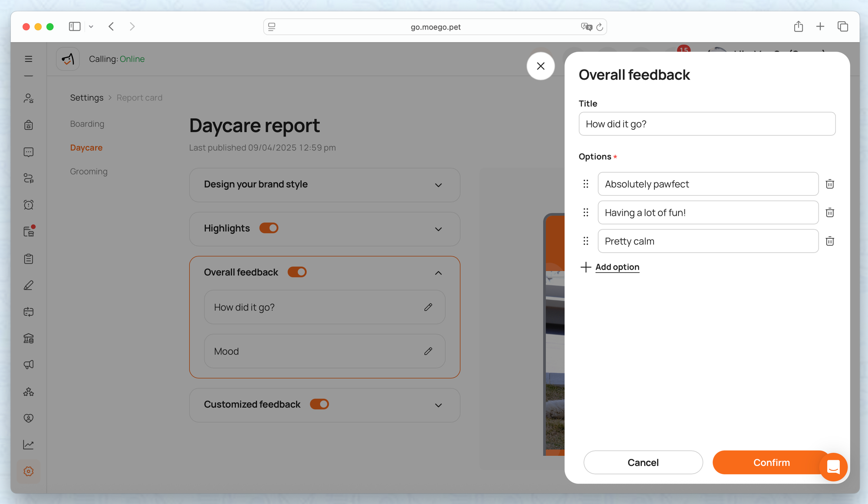Viewport: 868px width, 504px height.
Task: Disable the Overall feedback toggle
Action: (297, 272)
